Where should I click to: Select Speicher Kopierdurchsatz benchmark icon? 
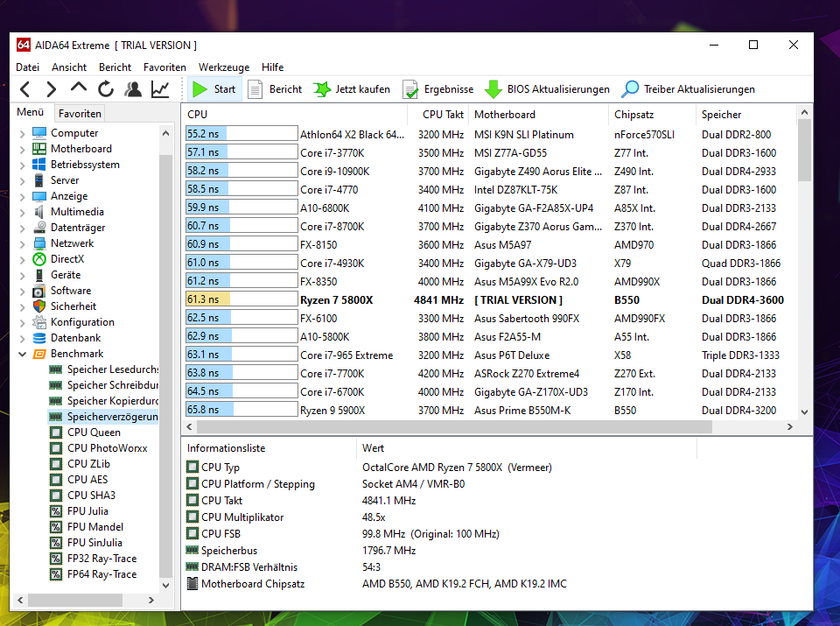(56, 401)
